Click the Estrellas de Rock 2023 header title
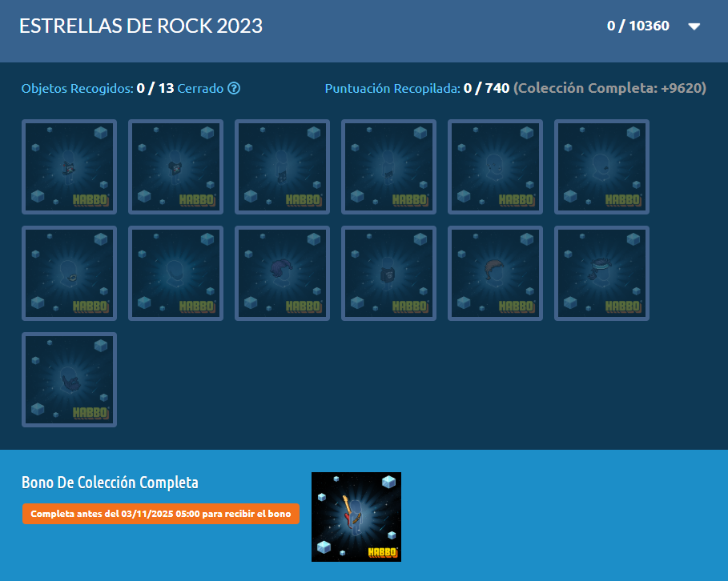 [141, 26]
